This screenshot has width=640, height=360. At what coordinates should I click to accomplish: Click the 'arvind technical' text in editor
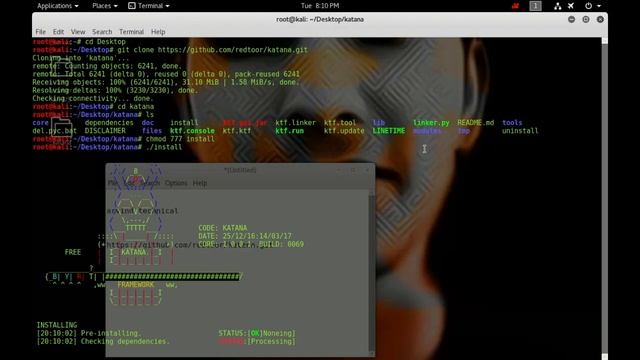click(142, 211)
